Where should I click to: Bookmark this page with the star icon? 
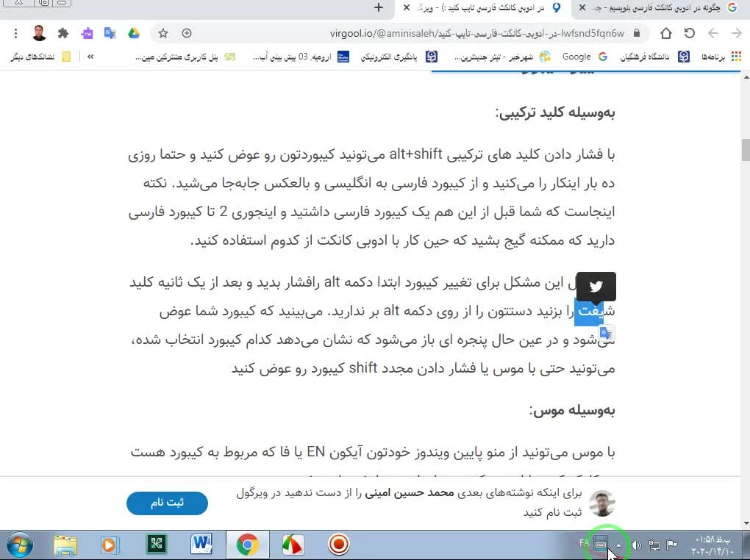pos(163,33)
